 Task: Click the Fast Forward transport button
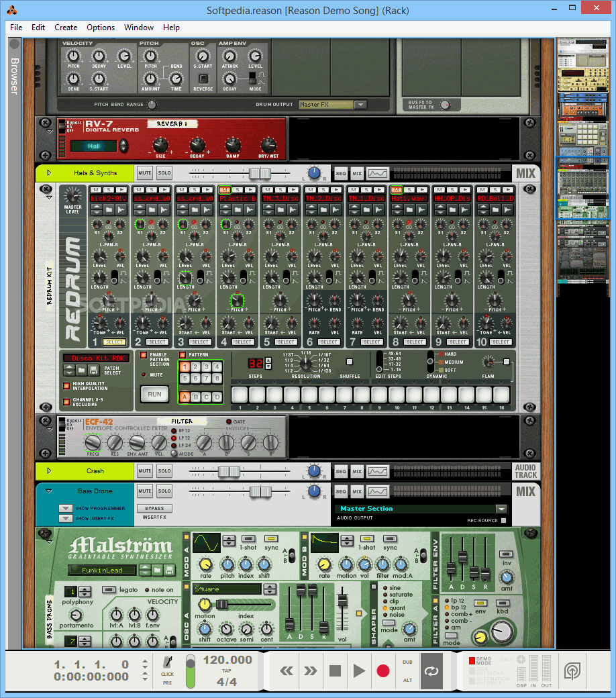pos(310,670)
